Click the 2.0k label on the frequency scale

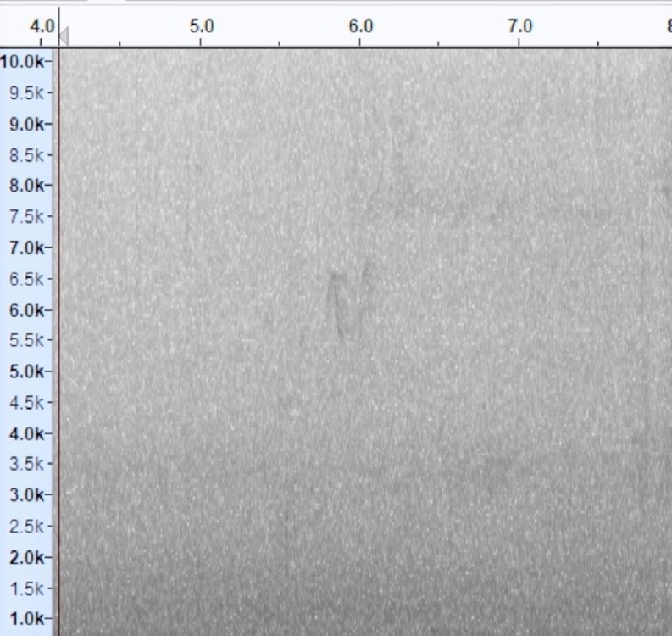click(25, 557)
